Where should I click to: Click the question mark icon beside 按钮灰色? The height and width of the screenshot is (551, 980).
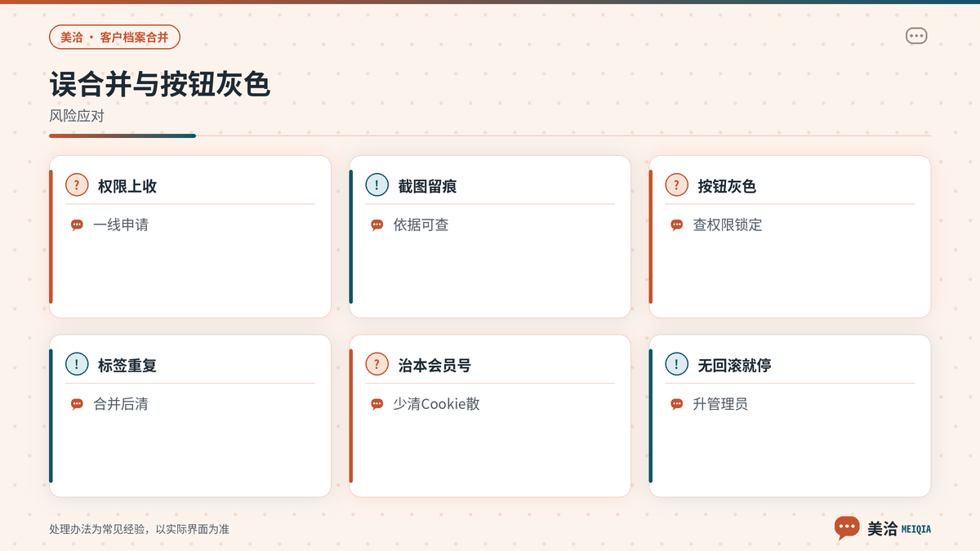pyautogui.click(x=676, y=185)
